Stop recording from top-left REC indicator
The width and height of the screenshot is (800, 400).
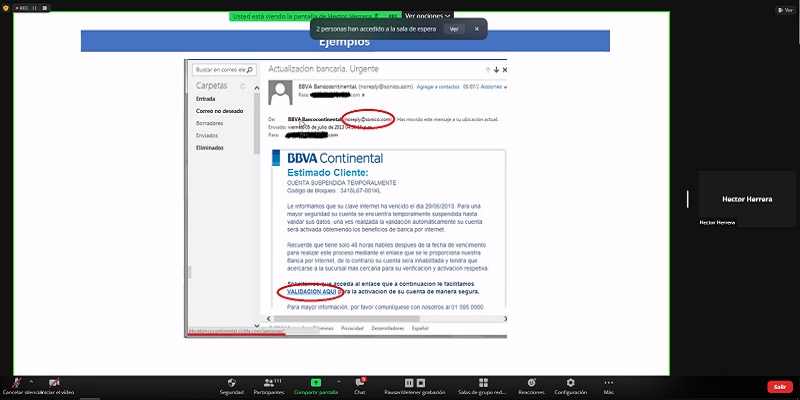point(44,8)
